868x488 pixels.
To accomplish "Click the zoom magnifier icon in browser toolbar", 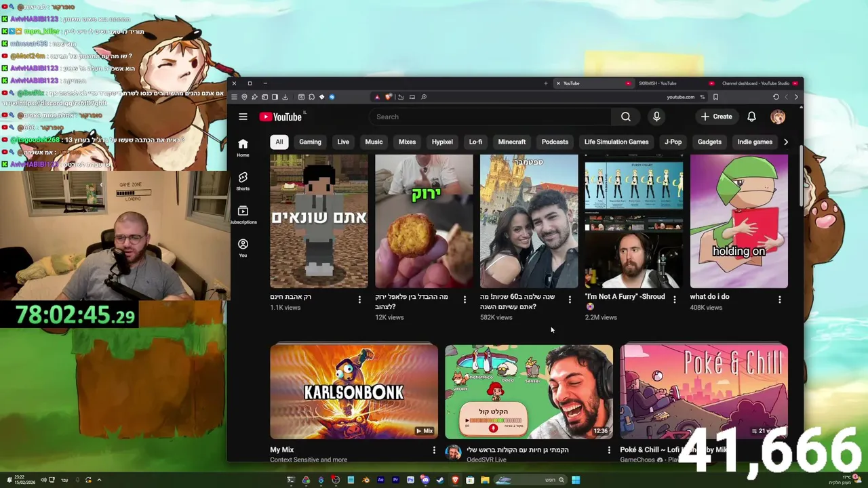I will (x=424, y=97).
